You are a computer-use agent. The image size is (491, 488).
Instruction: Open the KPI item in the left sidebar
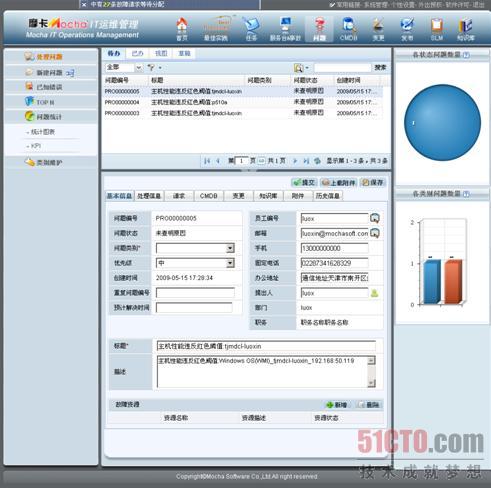tap(36, 146)
